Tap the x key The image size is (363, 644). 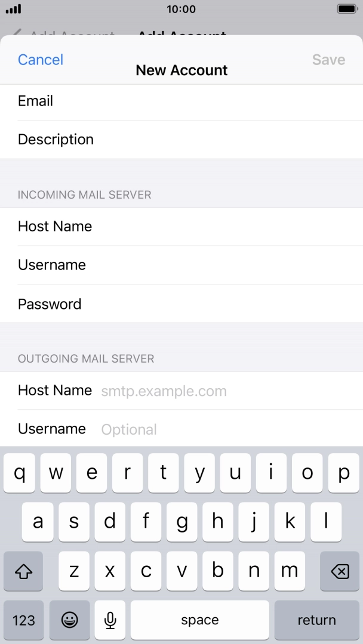tap(110, 571)
